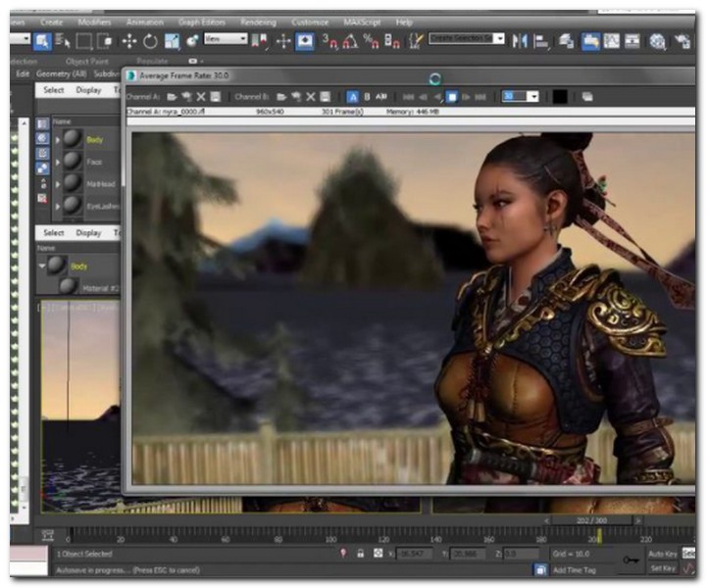Image resolution: width=707 pixels, height=588 pixels.
Task: Open the frame rate dropdown
Action: [533, 97]
